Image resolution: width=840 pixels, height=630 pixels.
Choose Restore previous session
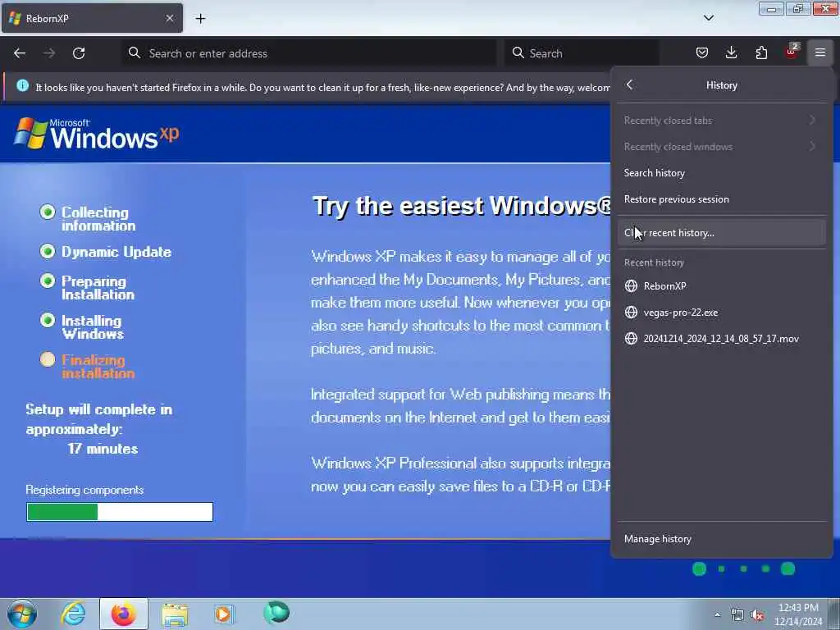pyautogui.click(x=721, y=199)
